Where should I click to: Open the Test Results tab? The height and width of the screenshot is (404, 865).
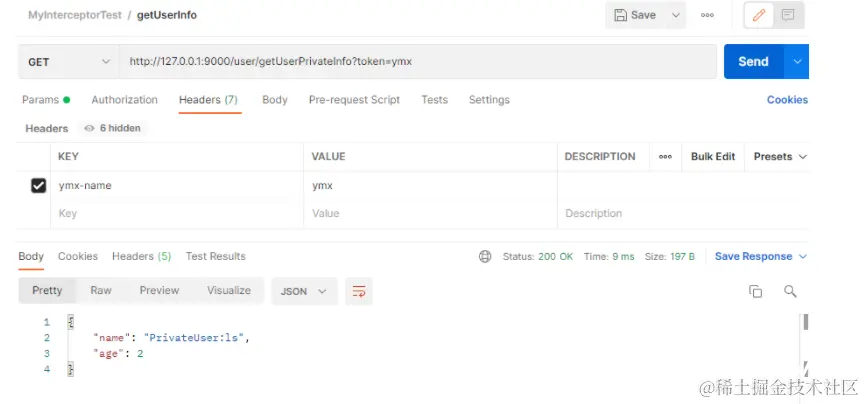[x=215, y=256]
